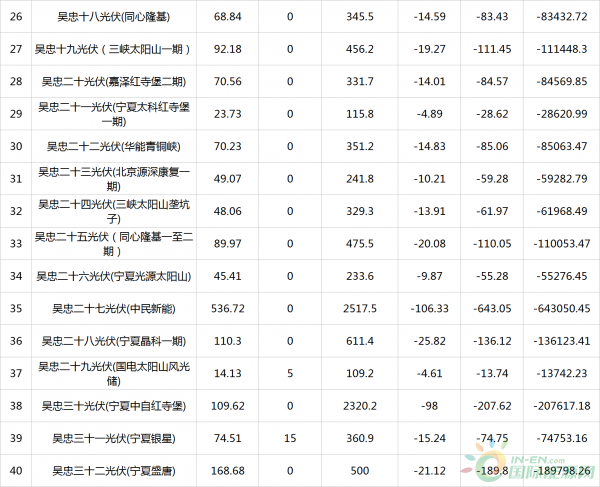Click the cell '吴忠二十八光伏(宁夏晶科一期)'

[x=114, y=341]
